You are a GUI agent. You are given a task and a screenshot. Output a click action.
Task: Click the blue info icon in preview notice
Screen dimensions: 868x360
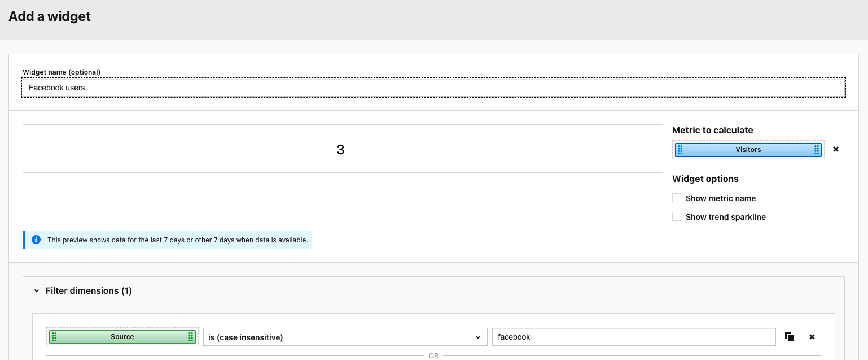tap(36, 240)
